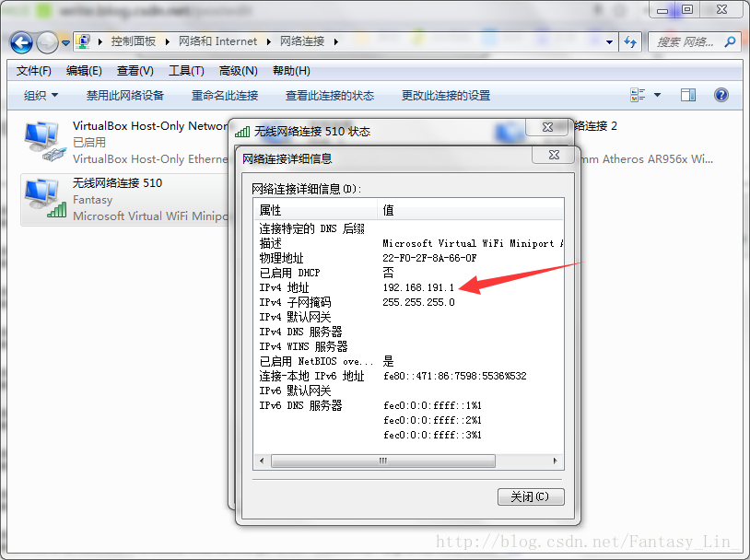The image size is (750, 560).
Task: Open the address bar history dropdown
Action: (x=609, y=42)
